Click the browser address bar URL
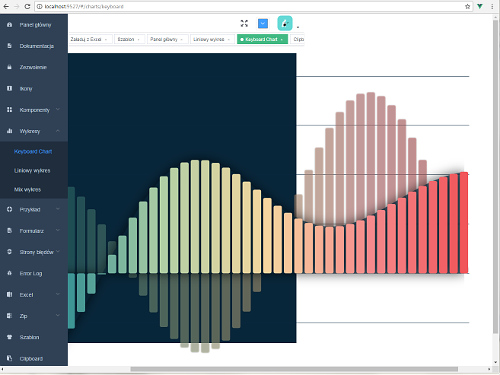500x375 pixels. (x=84, y=6)
